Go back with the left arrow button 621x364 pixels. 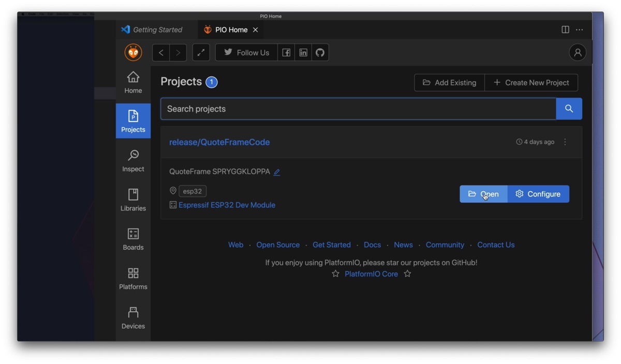pos(161,52)
